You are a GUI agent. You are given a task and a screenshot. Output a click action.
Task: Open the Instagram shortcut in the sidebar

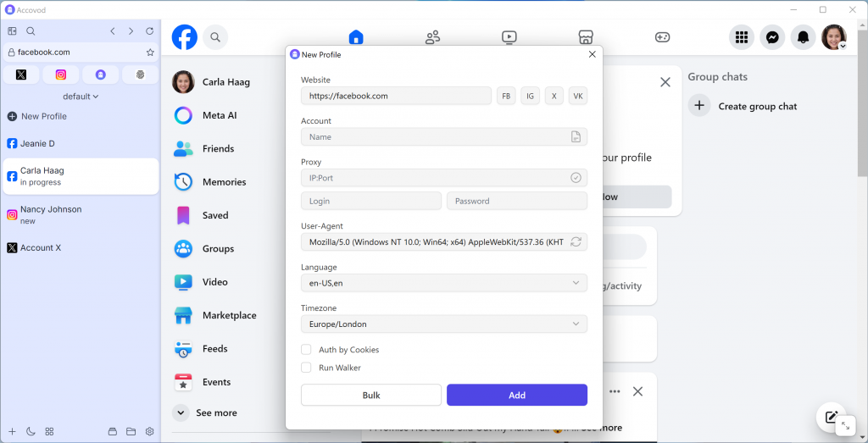(x=61, y=75)
